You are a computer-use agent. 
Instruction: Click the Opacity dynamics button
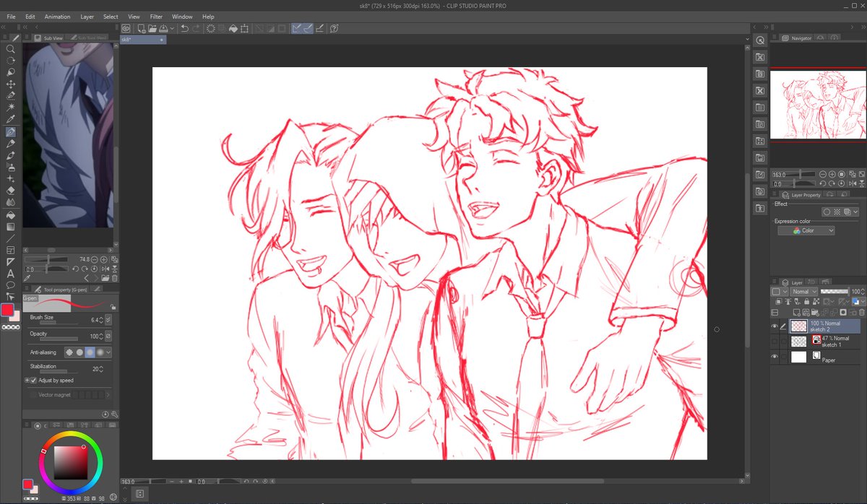[109, 336]
